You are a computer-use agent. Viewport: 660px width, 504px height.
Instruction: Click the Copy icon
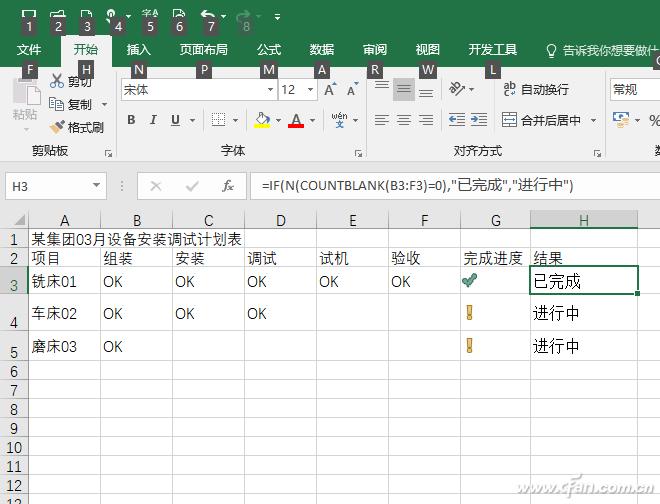(56, 104)
